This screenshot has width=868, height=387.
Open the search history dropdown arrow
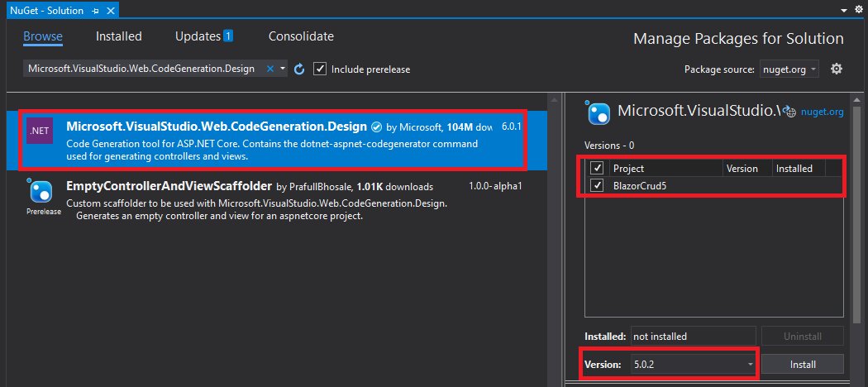coord(283,69)
